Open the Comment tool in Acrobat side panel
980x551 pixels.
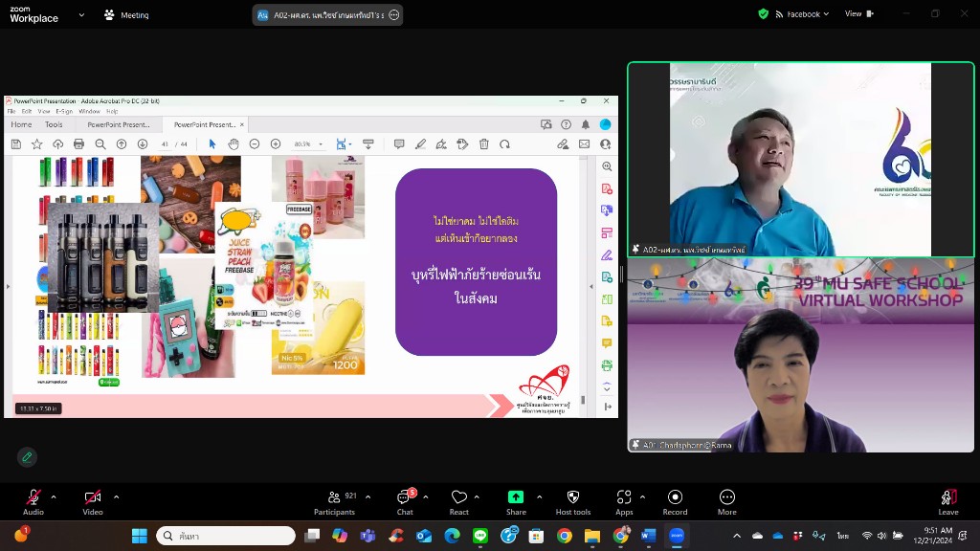(607, 343)
